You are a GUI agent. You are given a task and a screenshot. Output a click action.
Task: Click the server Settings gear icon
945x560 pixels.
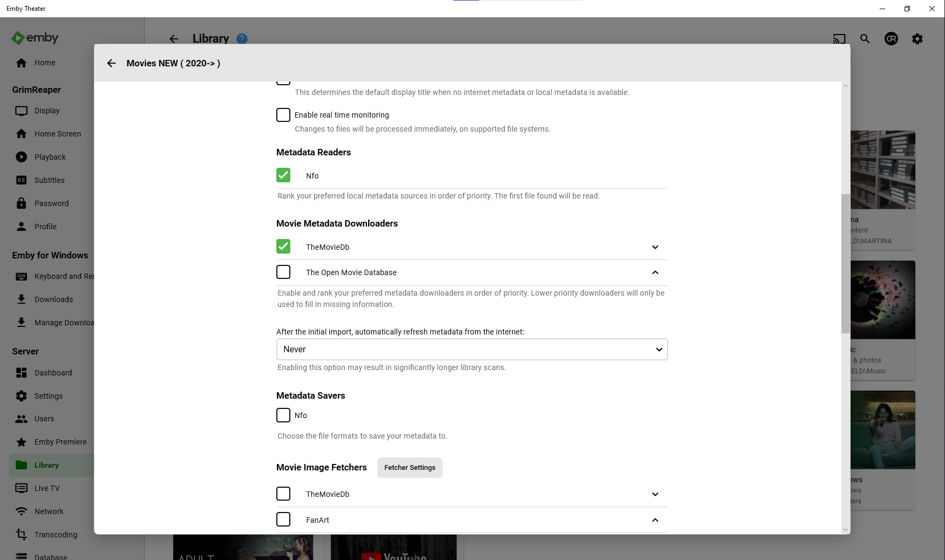click(x=21, y=396)
